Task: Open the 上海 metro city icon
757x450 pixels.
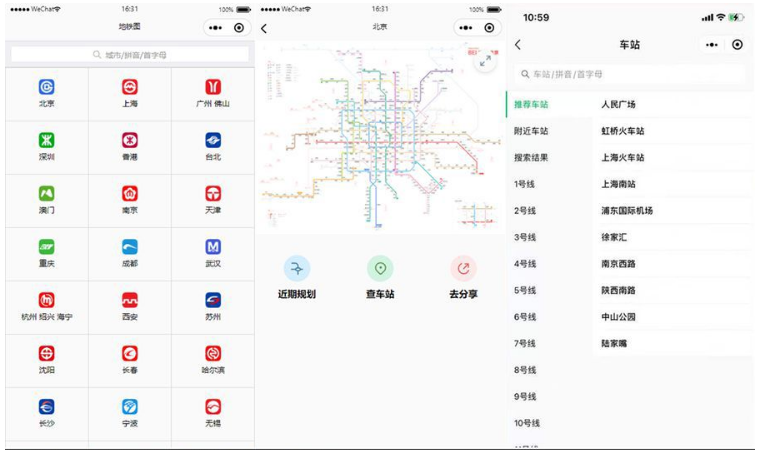Action: pos(130,88)
